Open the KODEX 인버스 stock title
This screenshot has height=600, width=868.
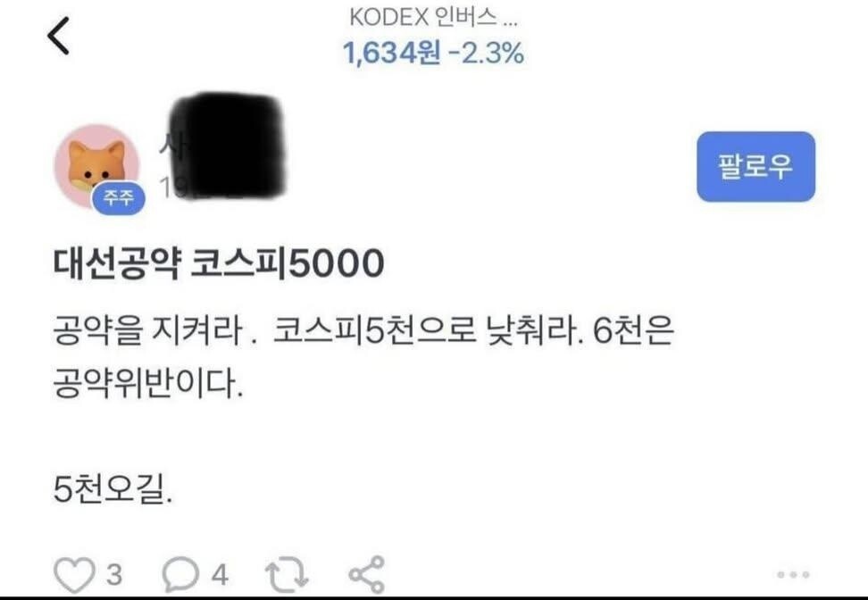[433, 18]
